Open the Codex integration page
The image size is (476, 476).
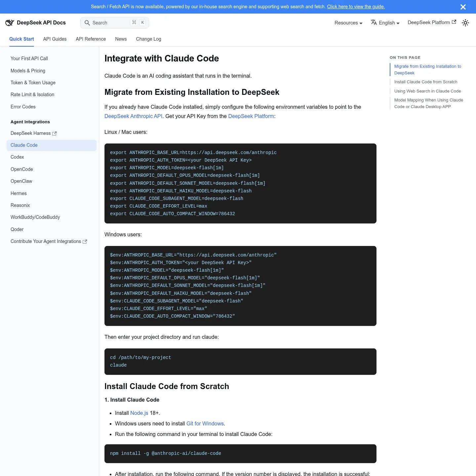pyautogui.click(x=52, y=157)
